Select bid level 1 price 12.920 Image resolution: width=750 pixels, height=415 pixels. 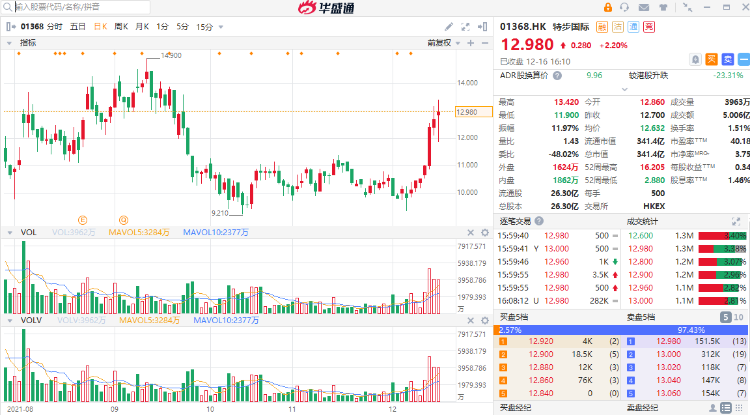(541, 341)
